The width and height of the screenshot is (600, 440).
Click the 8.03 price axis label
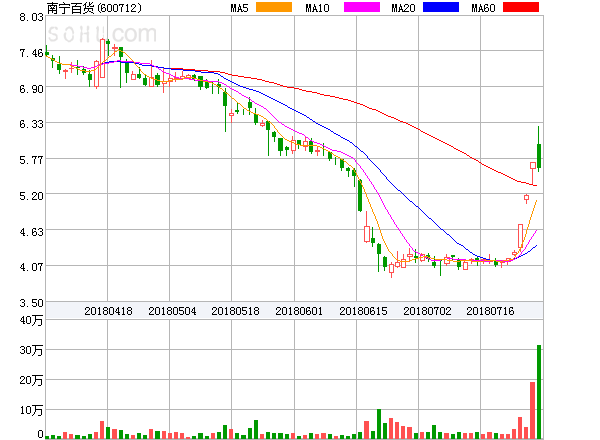[31, 17]
